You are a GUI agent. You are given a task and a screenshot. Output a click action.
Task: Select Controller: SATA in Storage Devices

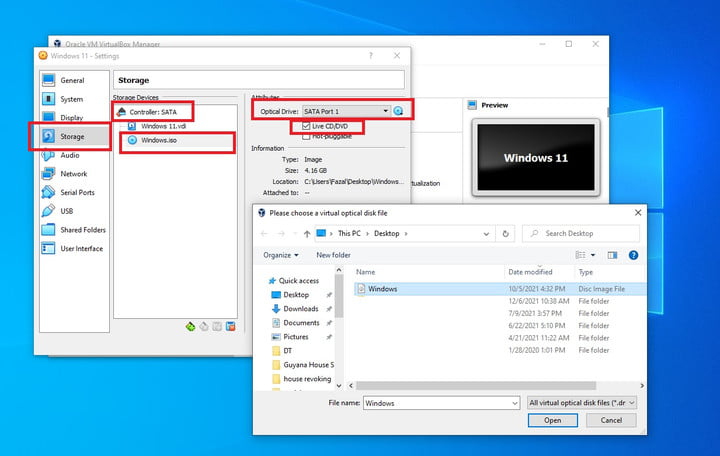152,112
